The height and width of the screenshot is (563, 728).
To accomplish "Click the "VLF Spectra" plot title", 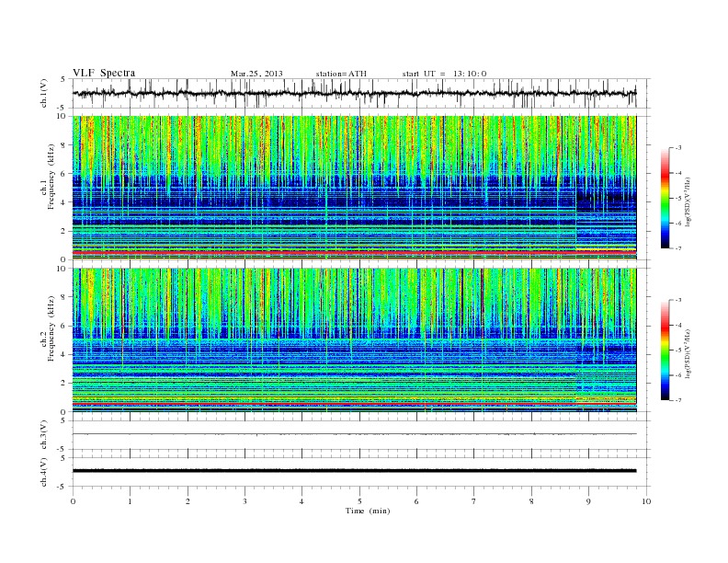I will [x=104, y=73].
